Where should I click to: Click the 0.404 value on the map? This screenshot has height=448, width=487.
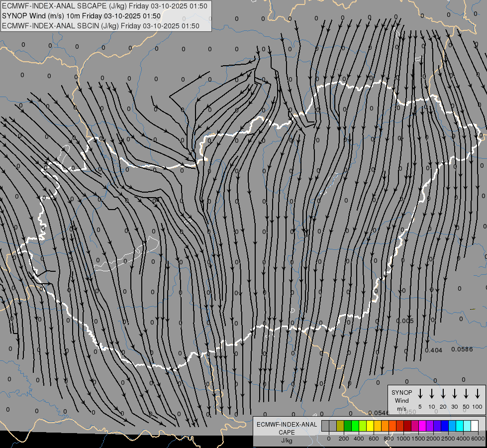pos(434,350)
